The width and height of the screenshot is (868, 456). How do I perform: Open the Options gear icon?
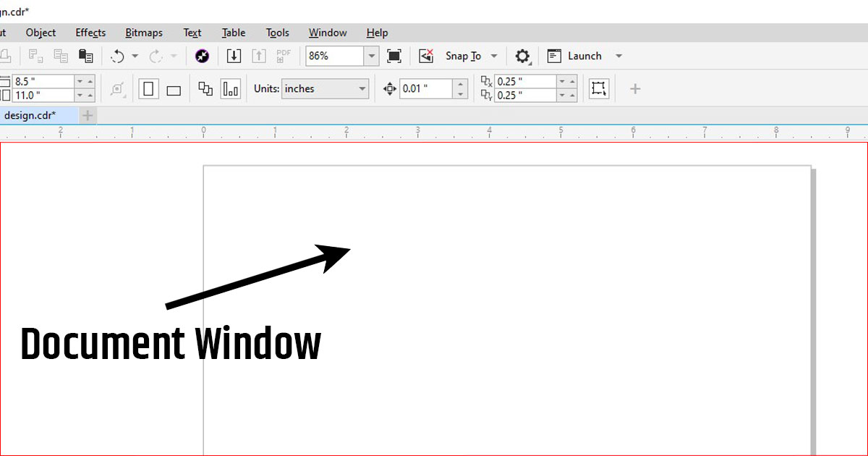pyautogui.click(x=522, y=56)
